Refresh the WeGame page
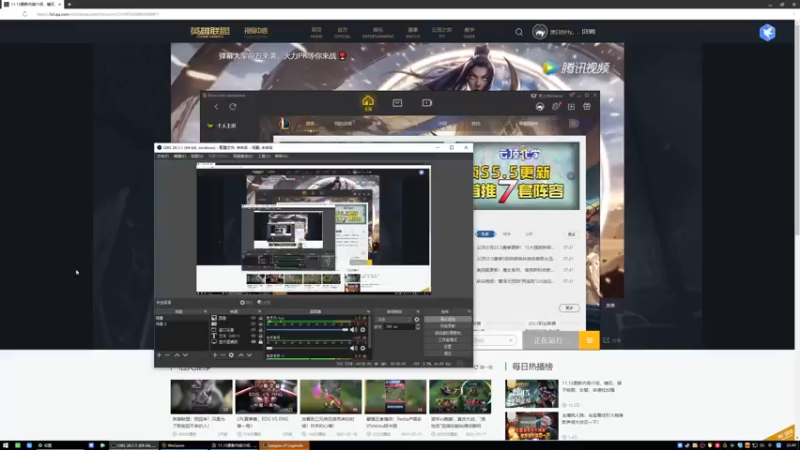 233,107
